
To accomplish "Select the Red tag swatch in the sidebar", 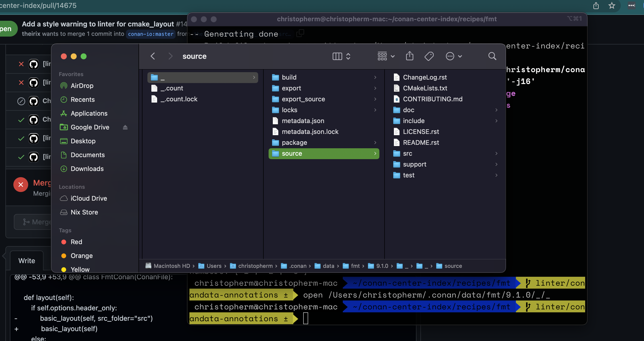I will [64, 242].
